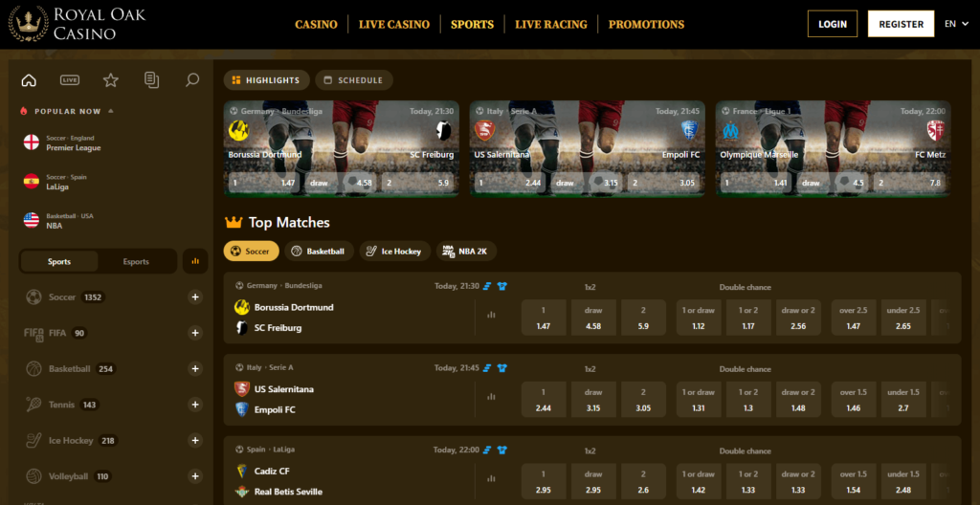Open the bet slip document icon
This screenshot has height=505, width=980.
(151, 80)
